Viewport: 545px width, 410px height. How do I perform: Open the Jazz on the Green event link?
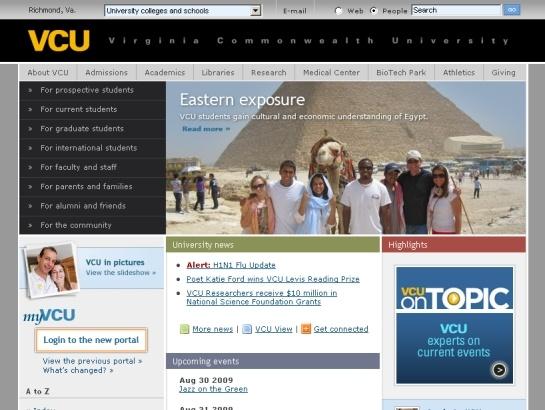point(213,389)
